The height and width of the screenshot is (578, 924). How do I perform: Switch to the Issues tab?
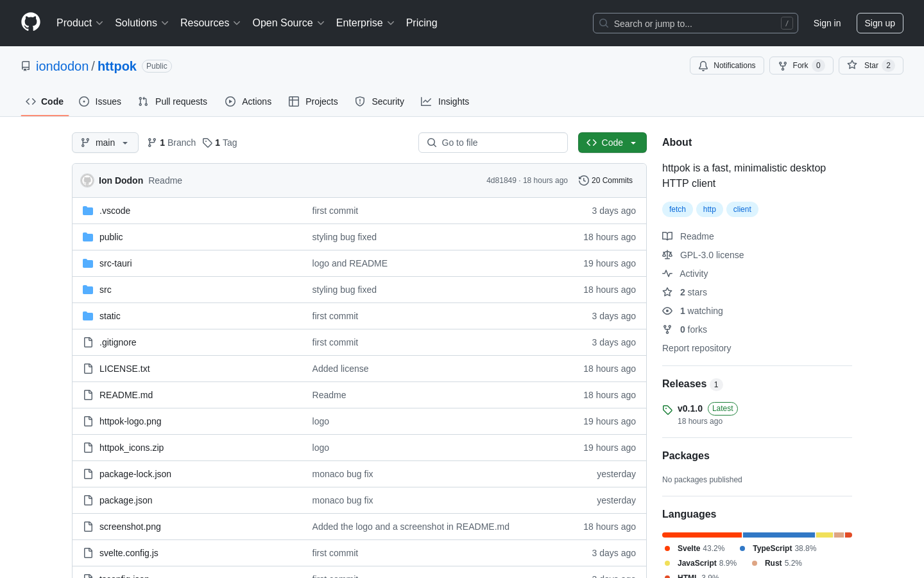click(x=100, y=101)
